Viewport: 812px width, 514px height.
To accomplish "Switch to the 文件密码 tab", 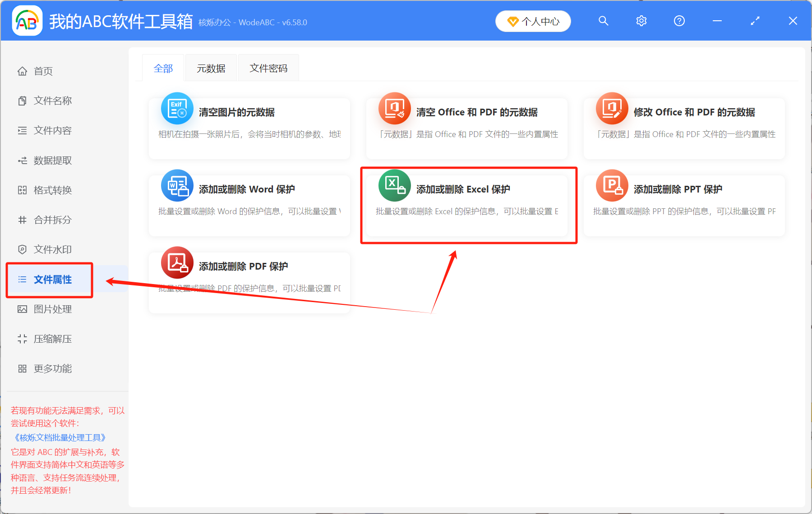I will pos(268,68).
